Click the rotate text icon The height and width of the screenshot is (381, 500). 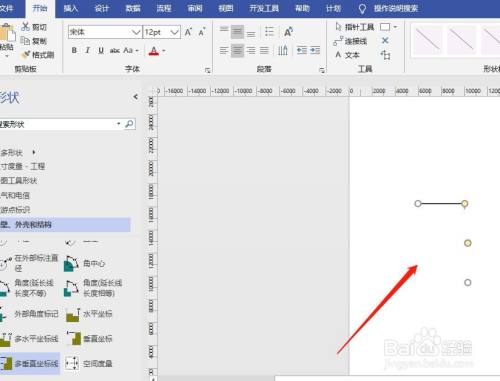288,32
